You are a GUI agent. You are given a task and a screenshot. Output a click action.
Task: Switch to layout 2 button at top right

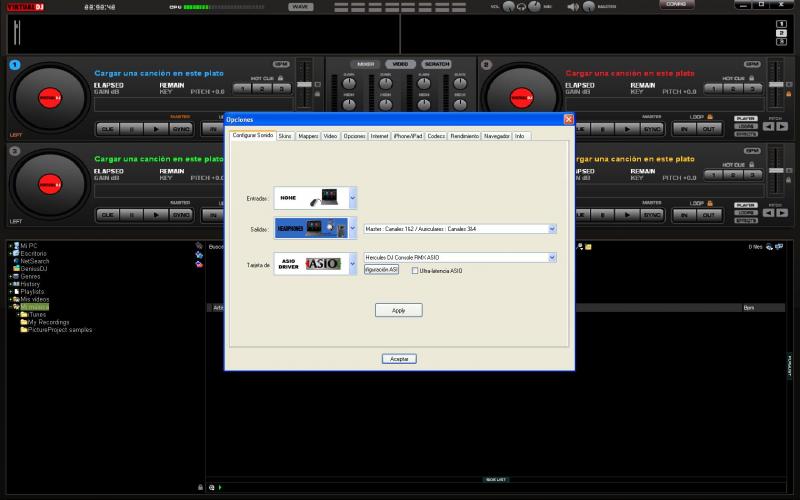[781, 33]
